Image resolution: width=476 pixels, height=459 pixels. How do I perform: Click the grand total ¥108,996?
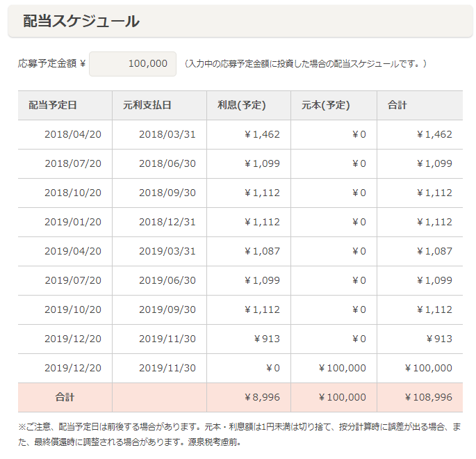428,397
